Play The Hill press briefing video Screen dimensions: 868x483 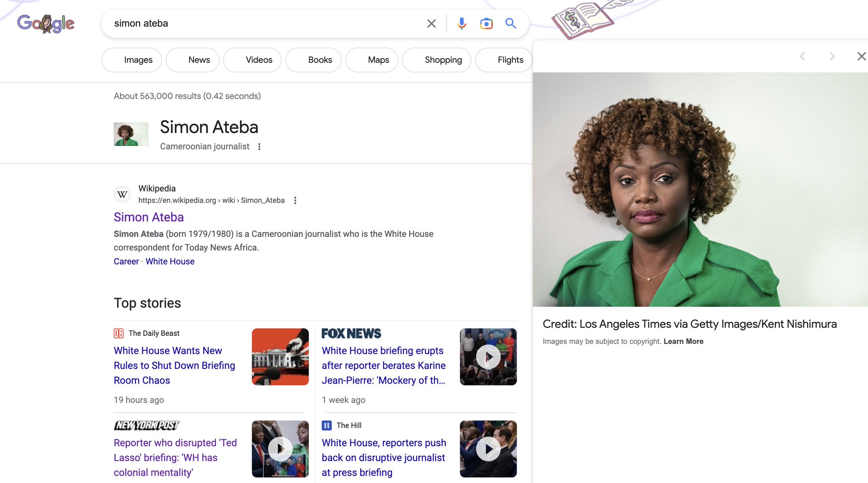tap(488, 449)
